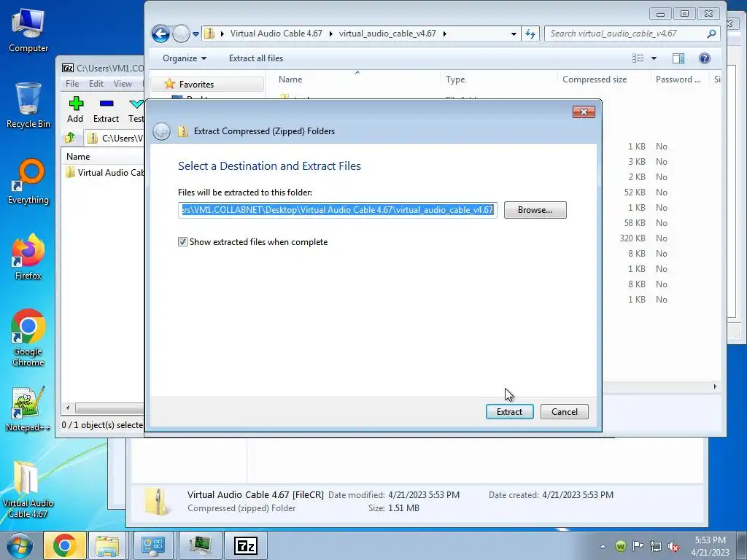Open the 7-Zip Edit menu

(96, 84)
